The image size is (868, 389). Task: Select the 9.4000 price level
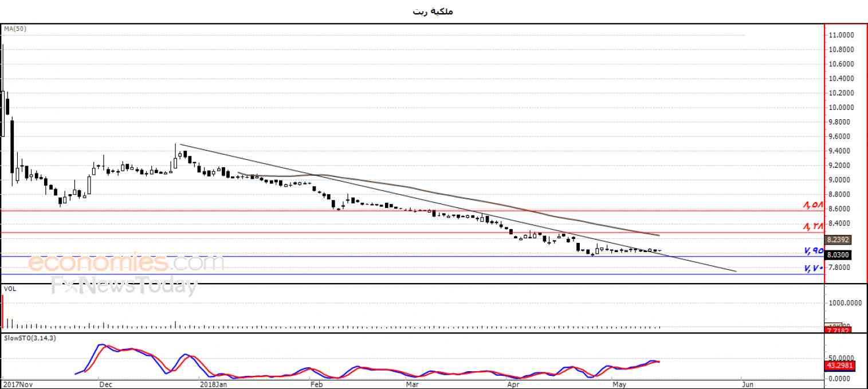point(840,151)
